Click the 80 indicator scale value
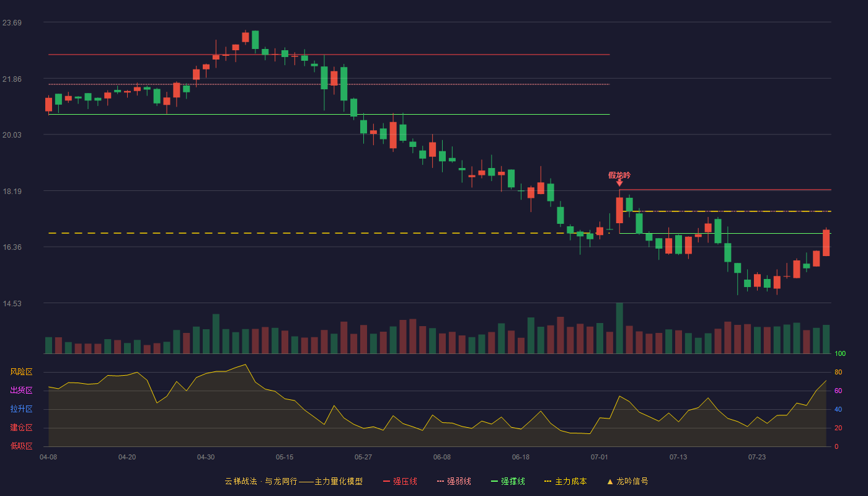This screenshot has width=868, height=496. click(x=838, y=372)
